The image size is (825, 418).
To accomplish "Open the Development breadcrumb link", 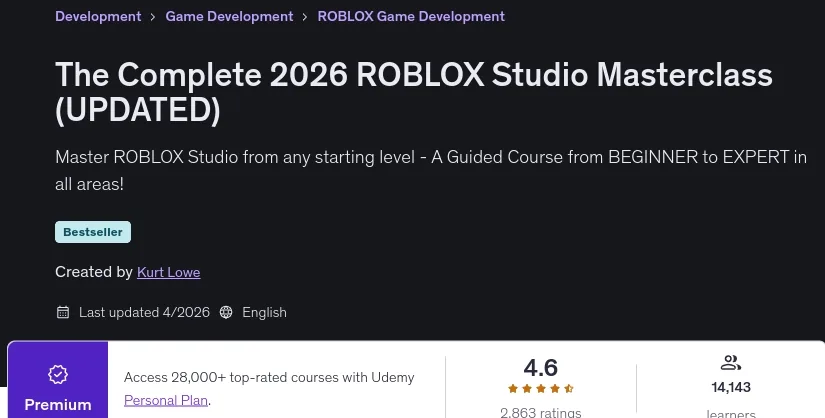I will 98,16.
